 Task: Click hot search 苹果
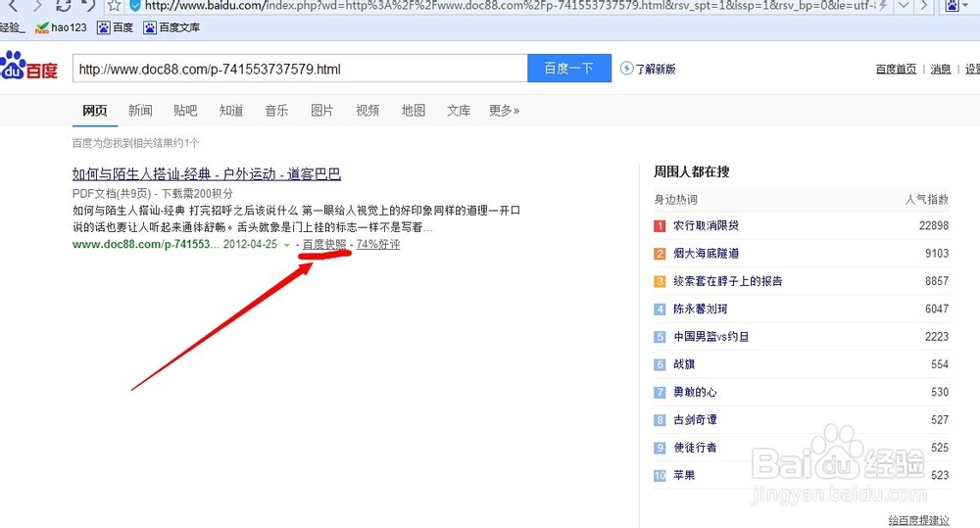[x=684, y=475]
